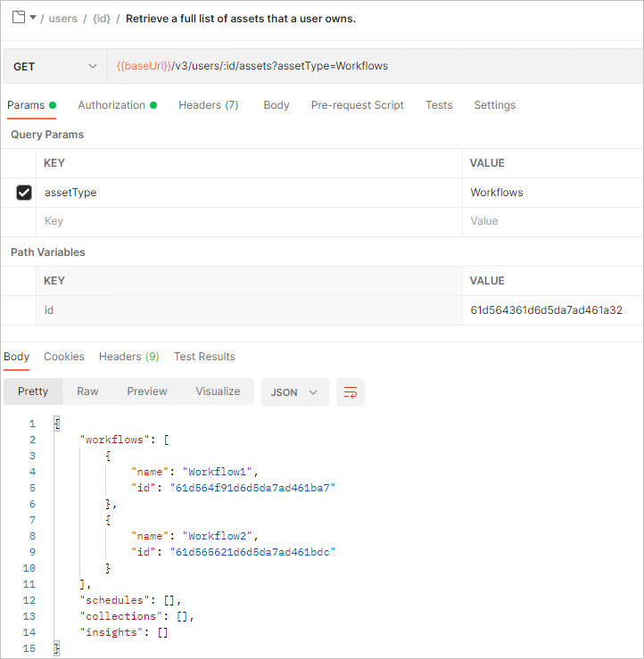Open the JSON format dropdown
This screenshot has width=644, height=659.
(x=294, y=392)
